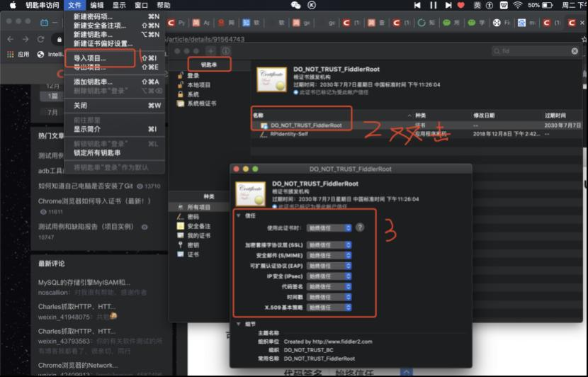Select 所有项目 category
Viewport: 588px width, 377px height.
199,207
